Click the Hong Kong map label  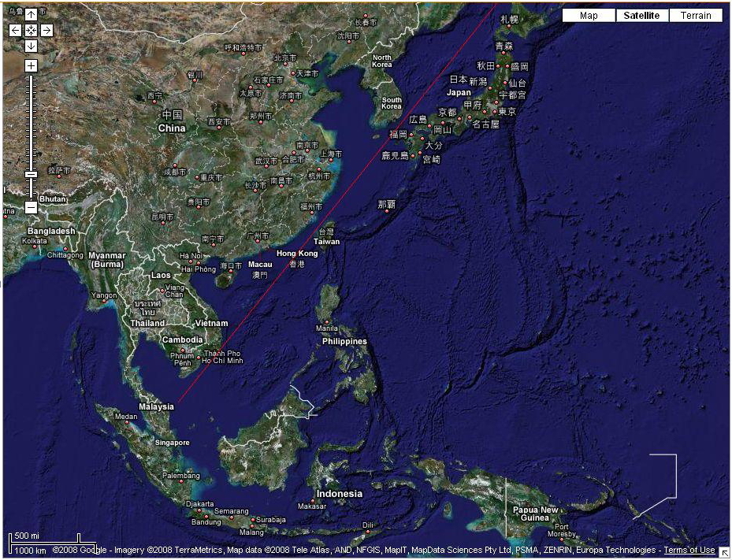(297, 254)
